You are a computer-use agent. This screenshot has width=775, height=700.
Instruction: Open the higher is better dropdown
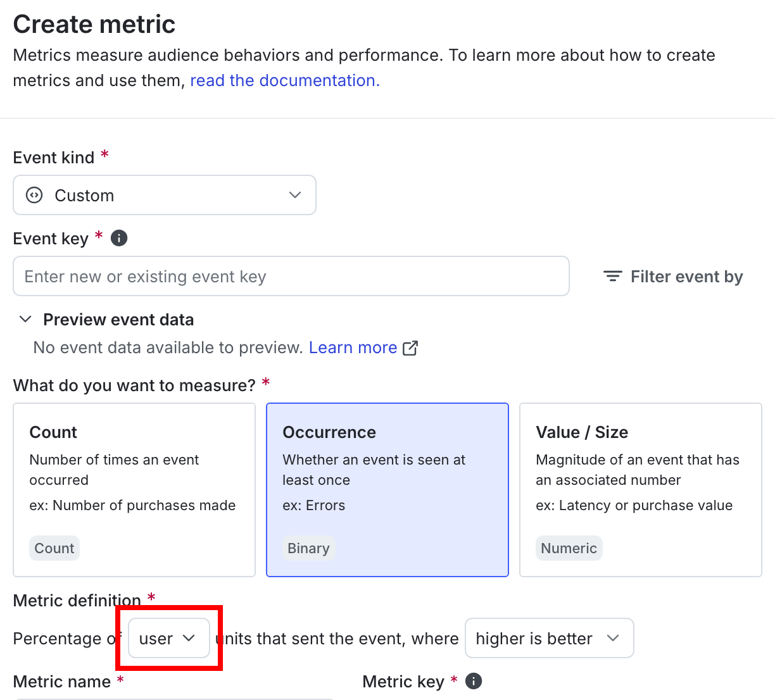click(x=549, y=638)
